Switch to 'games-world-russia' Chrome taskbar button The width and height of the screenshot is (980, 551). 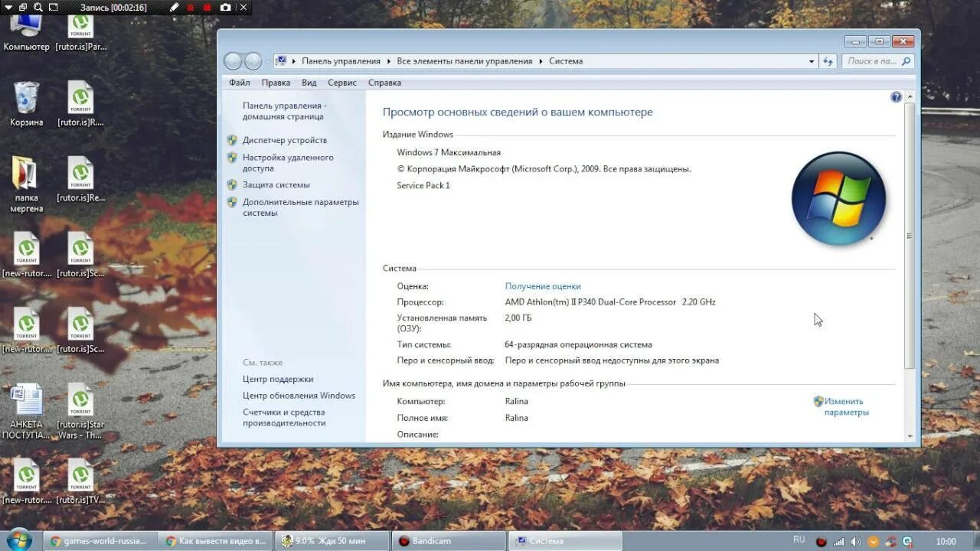tap(100, 541)
